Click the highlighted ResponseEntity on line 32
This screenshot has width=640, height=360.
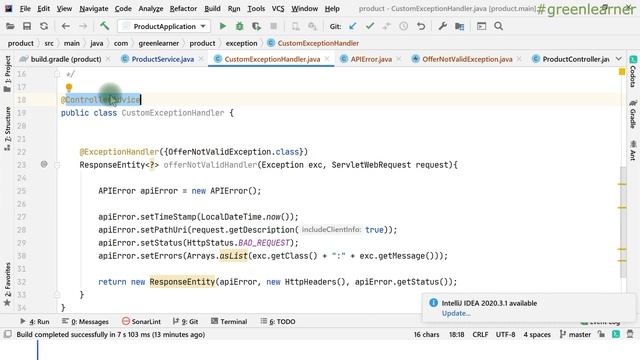pyautogui.click(x=182, y=282)
